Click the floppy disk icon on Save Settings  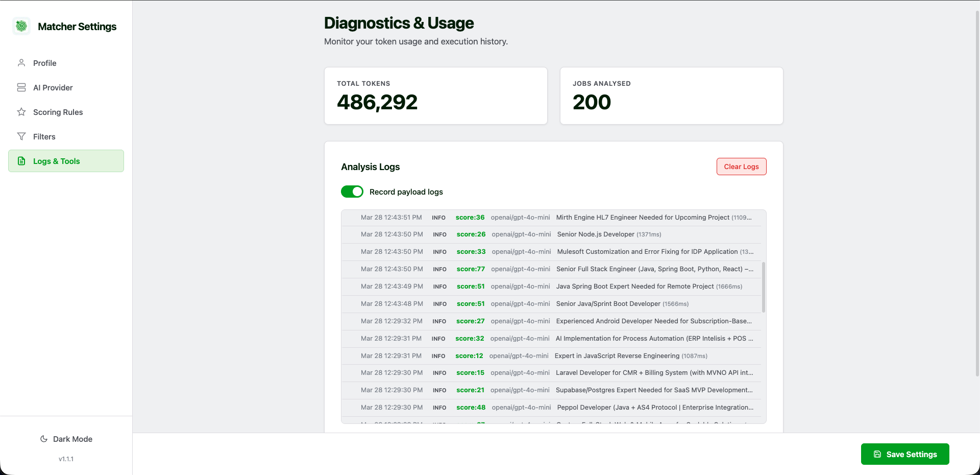tap(877, 454)
